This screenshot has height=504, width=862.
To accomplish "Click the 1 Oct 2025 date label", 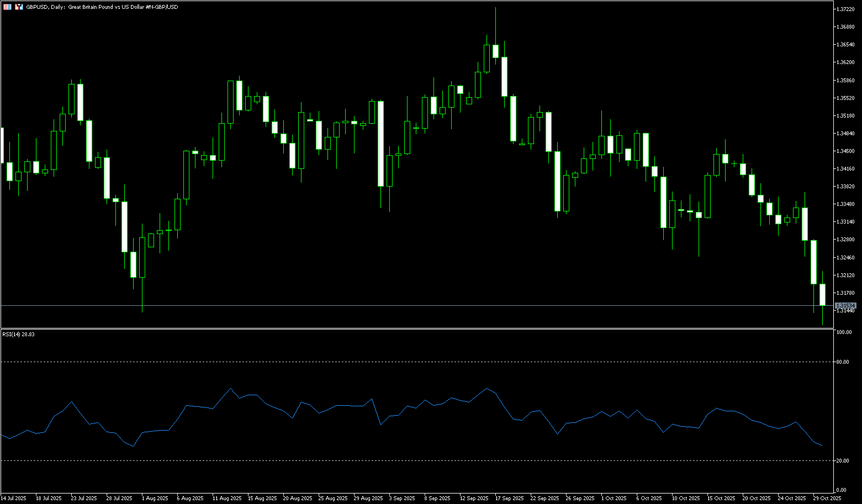I will tap(614, 498).
